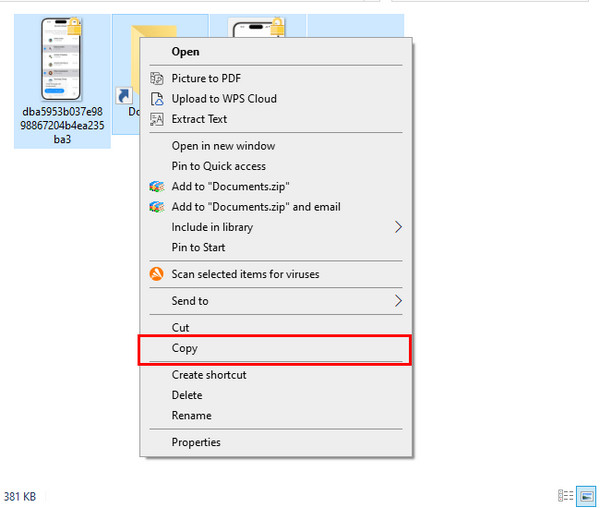Click the Upload to WPS Cloud icon

156,99
